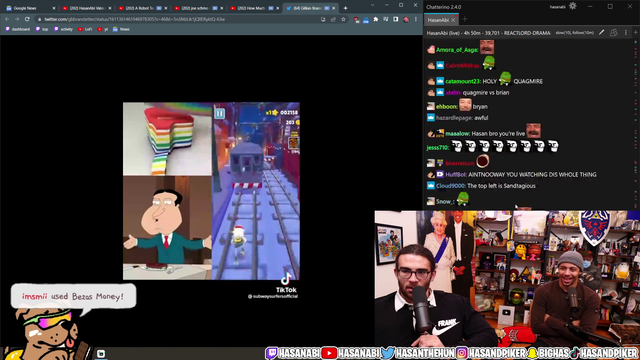Open Chrome's three-dot menu
Screen dimensions: 640x360
(x=416, y=19)
